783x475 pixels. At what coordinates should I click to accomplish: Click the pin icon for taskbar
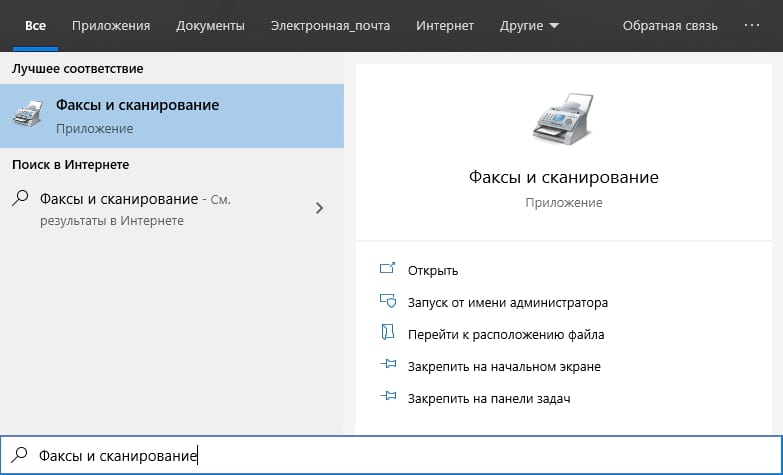388,398
